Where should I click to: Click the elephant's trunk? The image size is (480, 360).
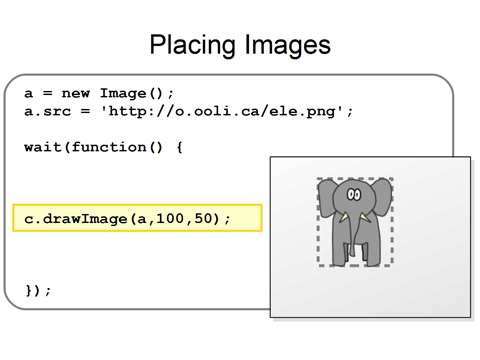point(354,233)
